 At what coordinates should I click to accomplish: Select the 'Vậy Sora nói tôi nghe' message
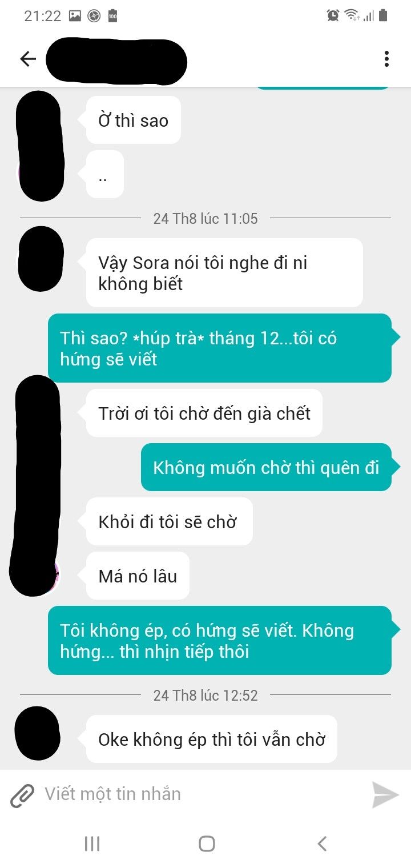click(224, 272)
